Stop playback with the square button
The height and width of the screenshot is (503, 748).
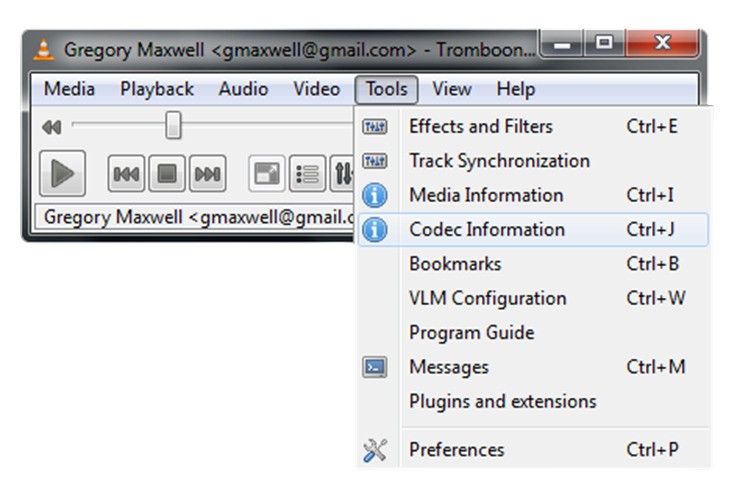pyautogui.click(x=167, y=174)
